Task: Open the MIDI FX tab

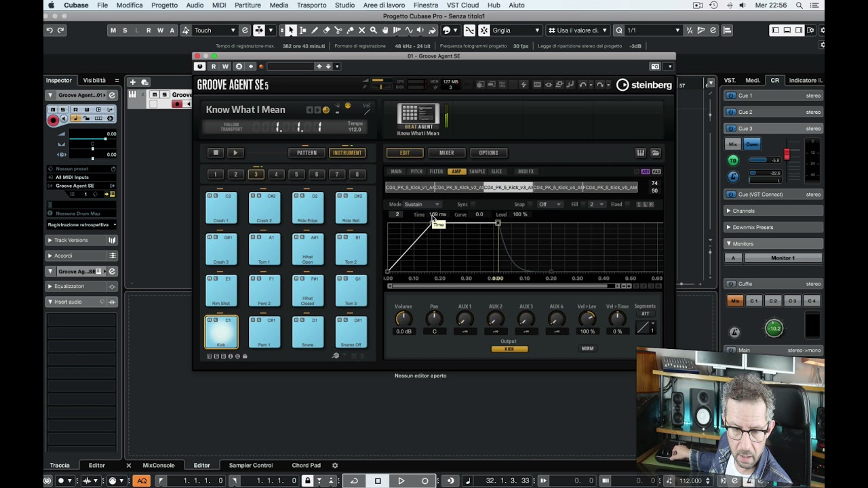Action: click(x=526, y=171)
